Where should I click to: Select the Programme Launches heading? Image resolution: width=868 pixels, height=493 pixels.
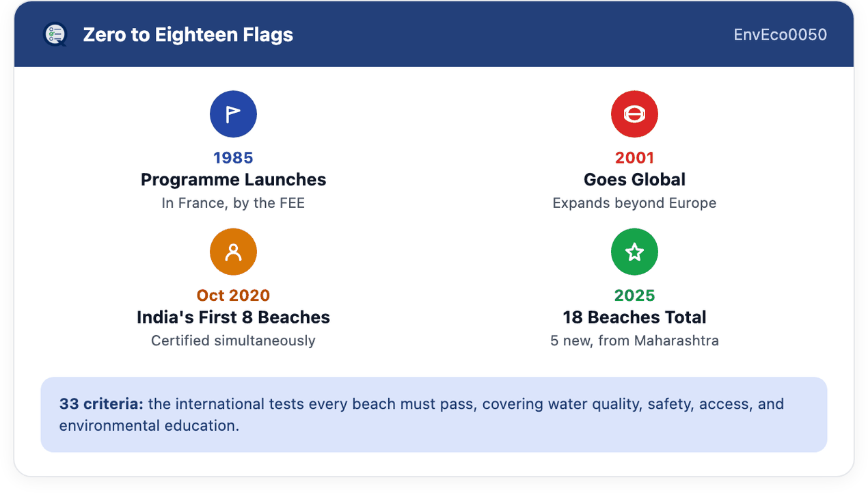click(x=233, y=180)
